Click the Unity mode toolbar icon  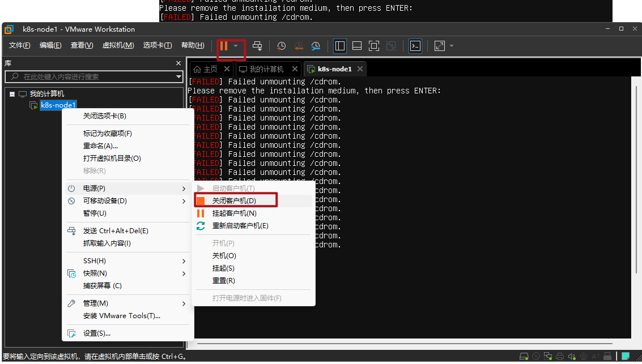(x=391, y=46)
